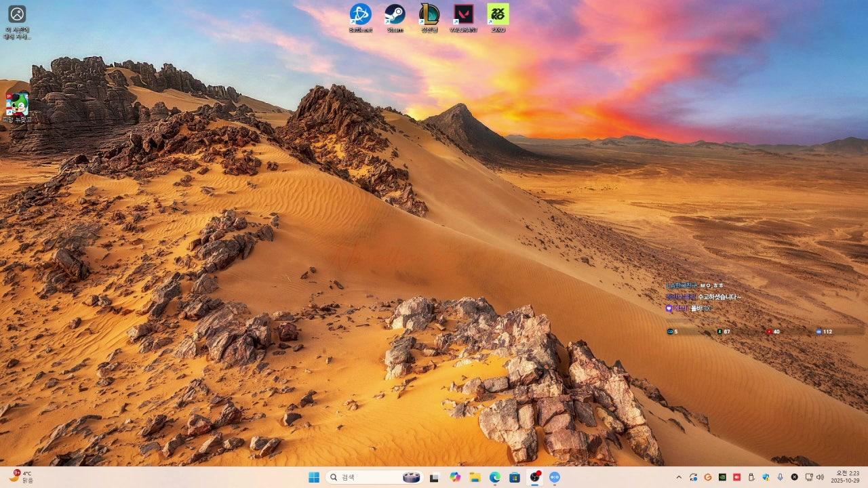Open the 2XKO desktop shortcut

tap(498, 14)
